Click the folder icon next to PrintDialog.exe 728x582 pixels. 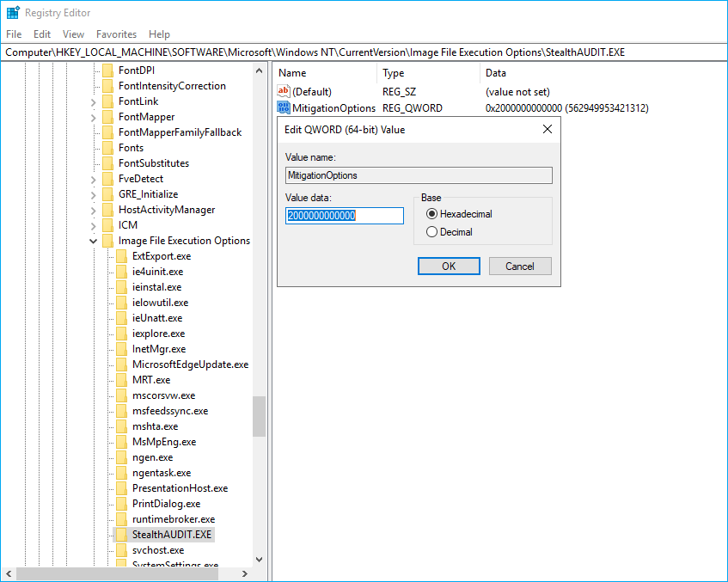pos(121,503)
